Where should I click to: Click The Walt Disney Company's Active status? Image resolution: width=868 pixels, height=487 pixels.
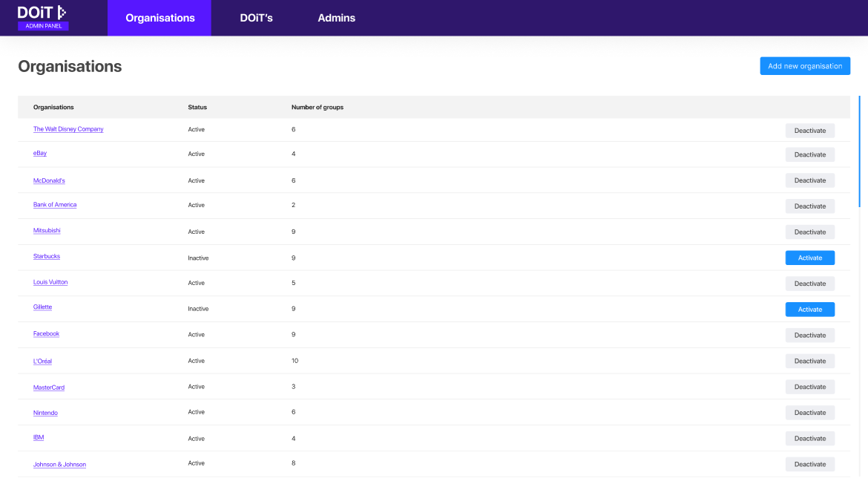pos(196,129)
